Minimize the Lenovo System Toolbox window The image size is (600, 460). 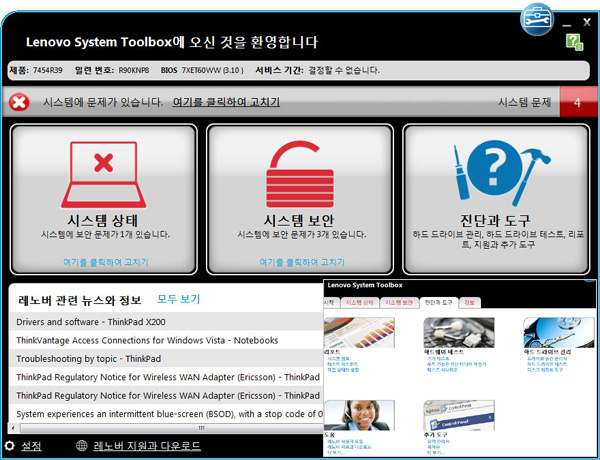point(567,24)
